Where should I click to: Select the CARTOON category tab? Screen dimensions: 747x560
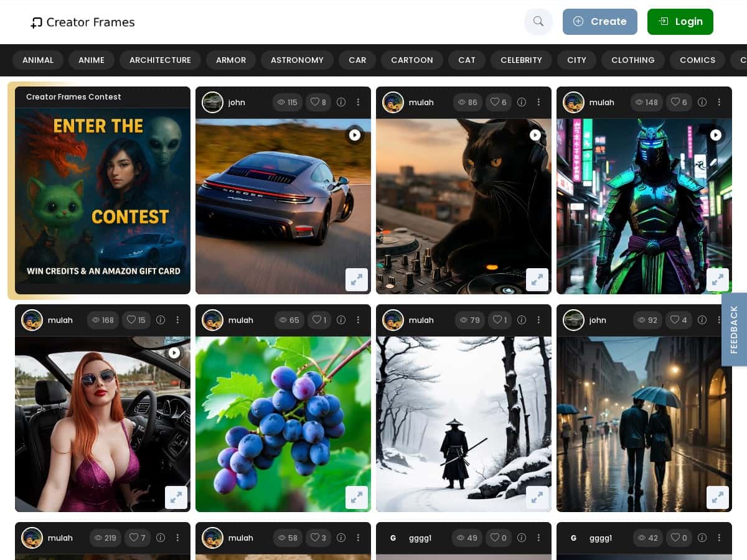coord(412,60)
